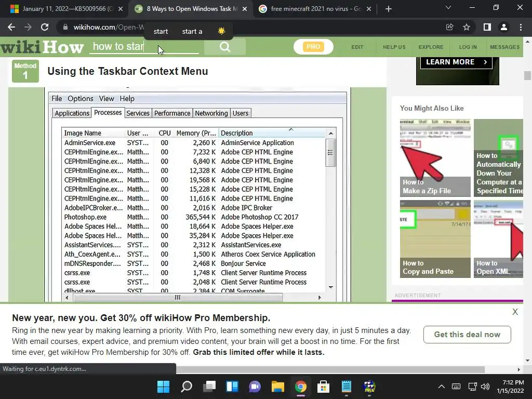532x399 pixels.
Task: Open the Chrome three-dot menu
Action: [x=521, y=27]
